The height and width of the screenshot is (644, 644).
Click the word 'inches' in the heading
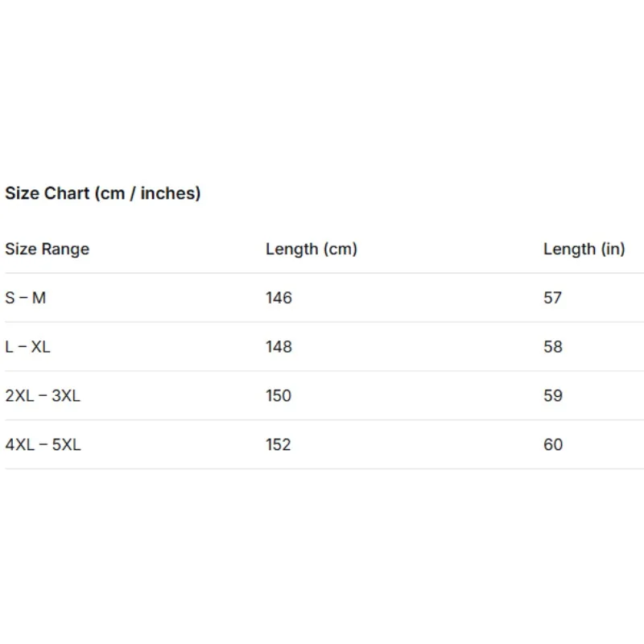168,193
